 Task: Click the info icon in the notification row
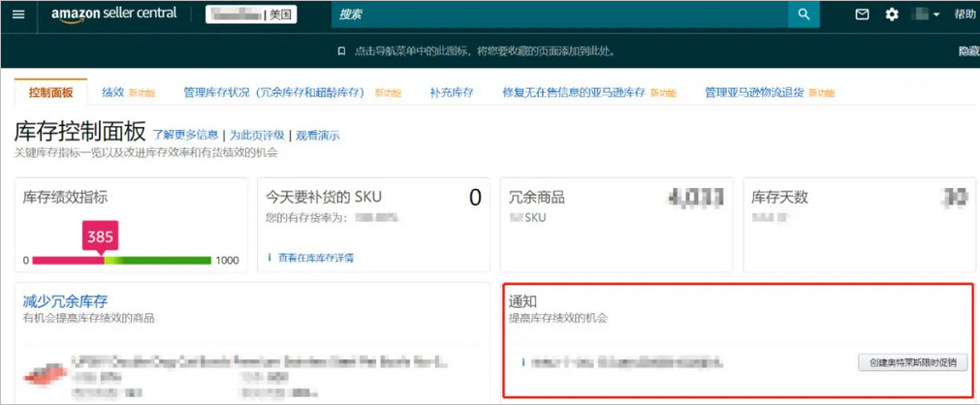[523, 362]
